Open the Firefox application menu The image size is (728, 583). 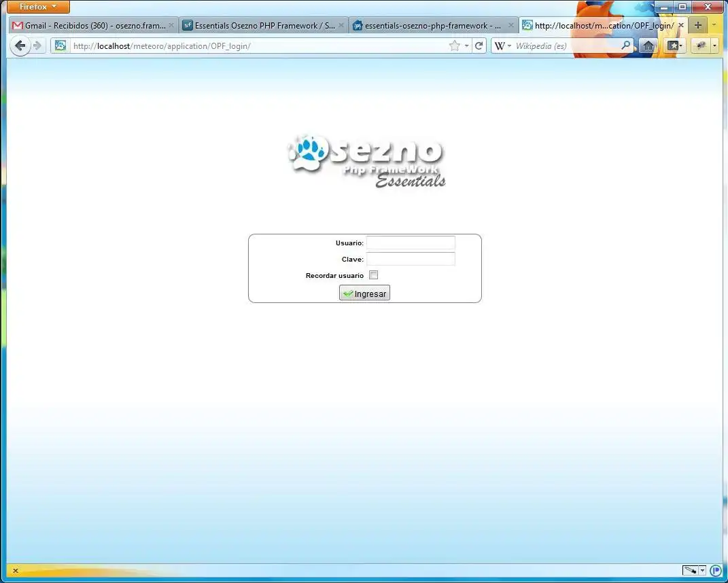coord(38,7)
